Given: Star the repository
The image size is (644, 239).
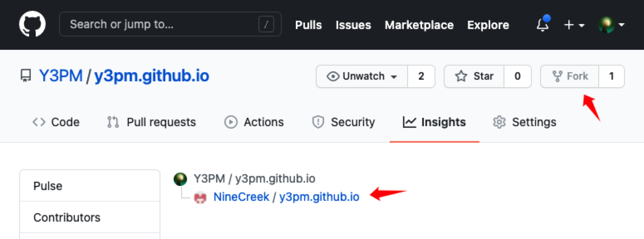Looking at the screenshot, I should point(474,76).
